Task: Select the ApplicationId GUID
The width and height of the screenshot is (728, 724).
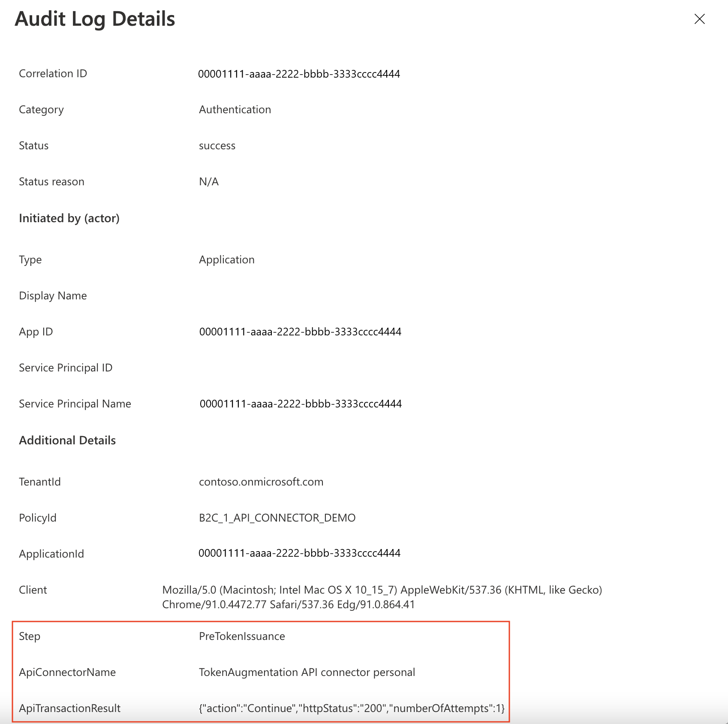Action: [299, 553]
